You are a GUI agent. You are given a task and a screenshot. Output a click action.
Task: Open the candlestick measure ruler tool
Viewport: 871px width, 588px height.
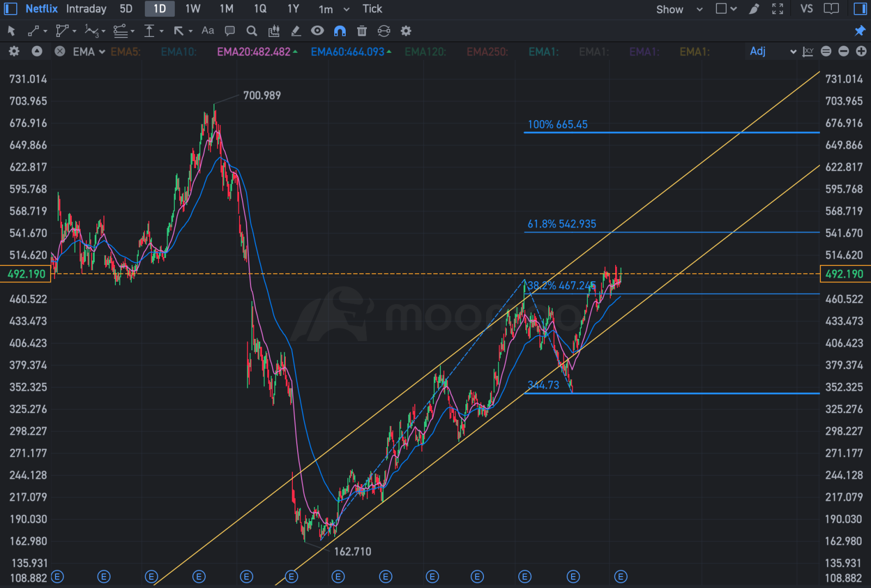pyautogui.click(x=274, y=31)
